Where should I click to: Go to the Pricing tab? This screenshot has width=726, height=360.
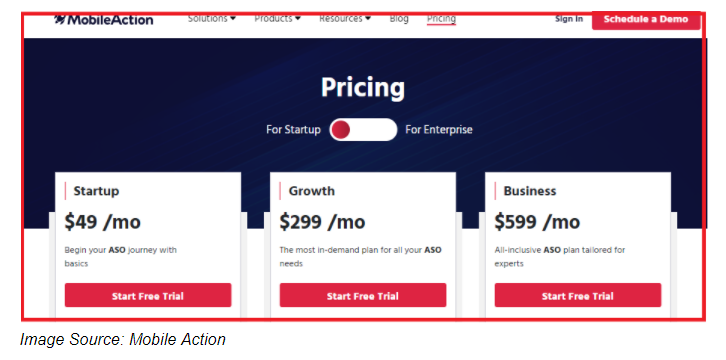click(441, 19)
